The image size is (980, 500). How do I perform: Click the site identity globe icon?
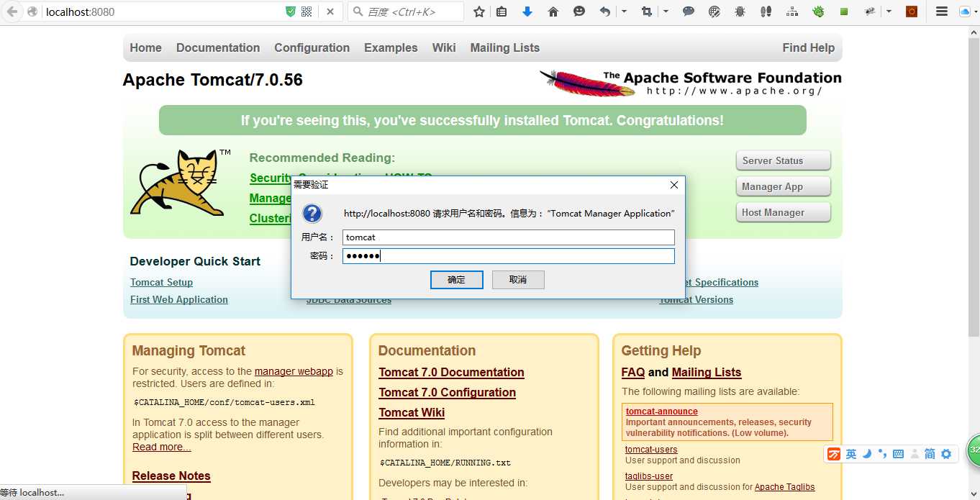(32, 12)
